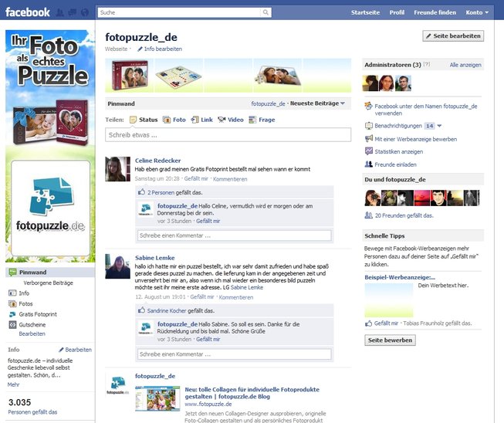Click Sandrine Kocher name link
This screenshot has height=423, width=504.
point(167,311)
